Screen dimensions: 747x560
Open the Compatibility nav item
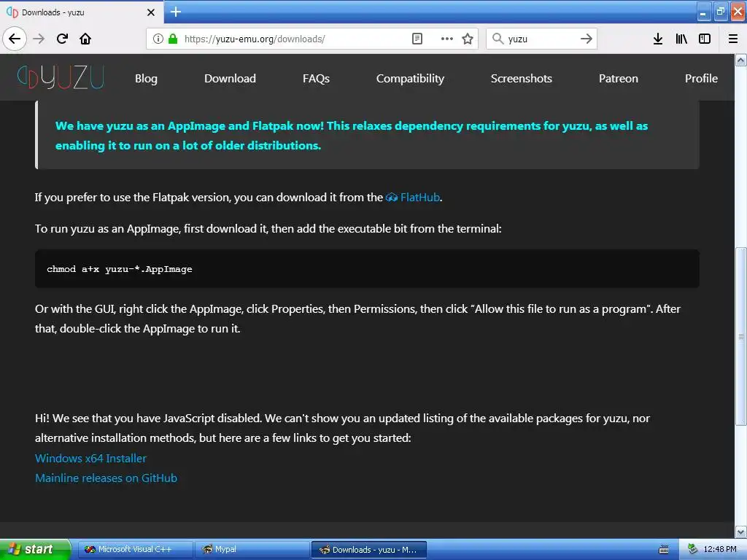point(410,79)
